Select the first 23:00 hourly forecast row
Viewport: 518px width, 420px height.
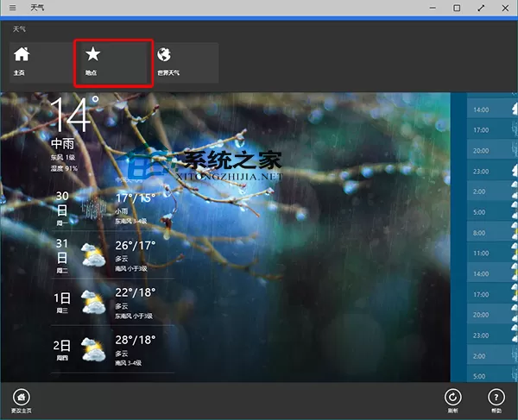492,171
